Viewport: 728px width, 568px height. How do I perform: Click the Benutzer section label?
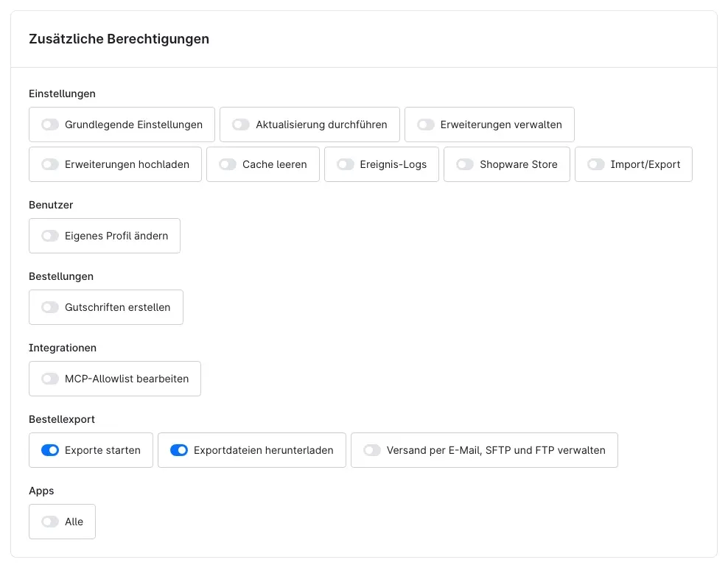click(x=51, y=205)
